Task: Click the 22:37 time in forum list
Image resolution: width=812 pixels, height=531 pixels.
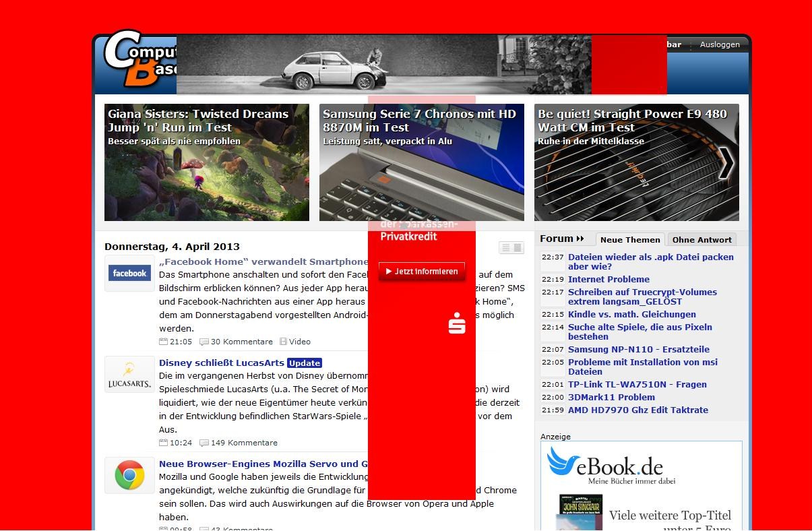Action: pos(553,257)
